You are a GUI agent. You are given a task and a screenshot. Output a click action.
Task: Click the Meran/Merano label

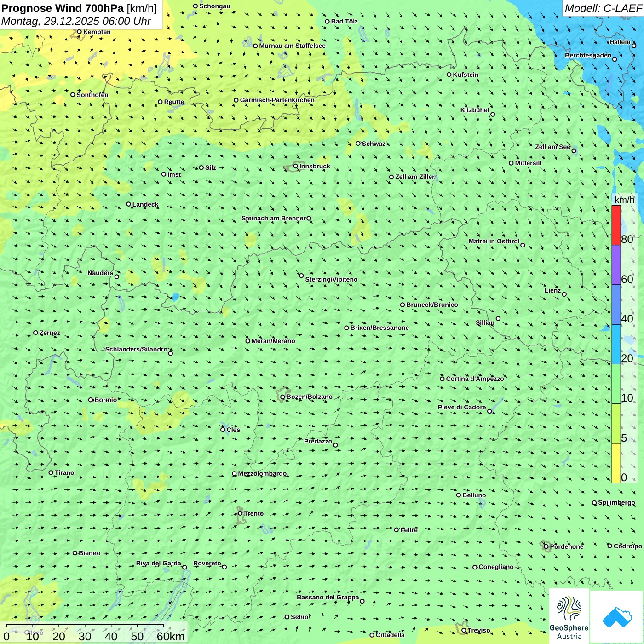273,341
